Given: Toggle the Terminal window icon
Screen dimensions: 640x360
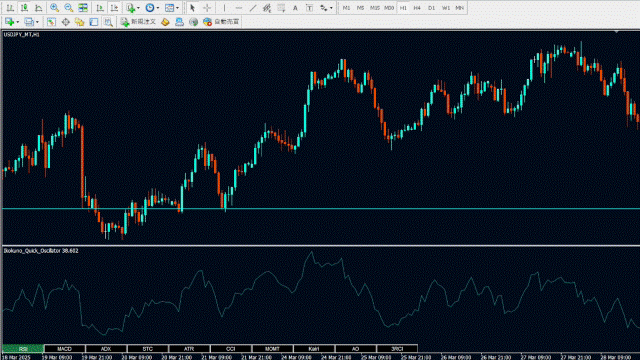Looking at the screenshot, I should 94,22.
